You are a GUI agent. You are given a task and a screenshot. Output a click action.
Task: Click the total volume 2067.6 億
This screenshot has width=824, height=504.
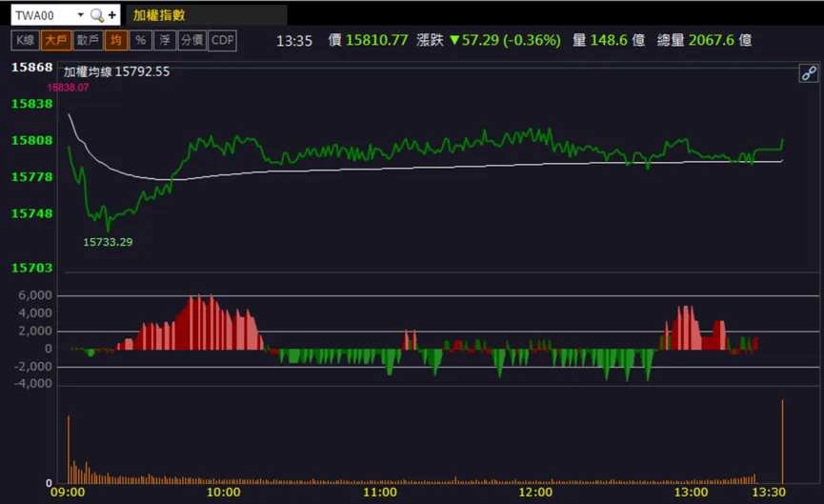720,40
